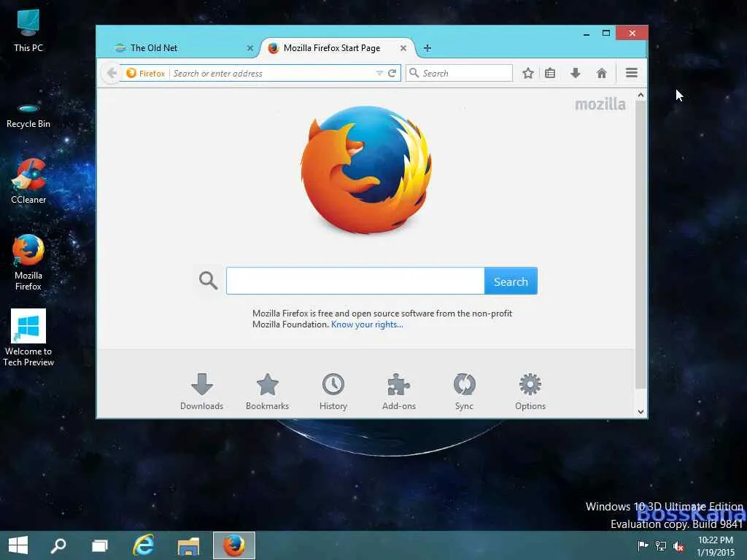Open Add-ons from the start page
Viewport: 747px width, 560px height.
(x=399, y=392)
